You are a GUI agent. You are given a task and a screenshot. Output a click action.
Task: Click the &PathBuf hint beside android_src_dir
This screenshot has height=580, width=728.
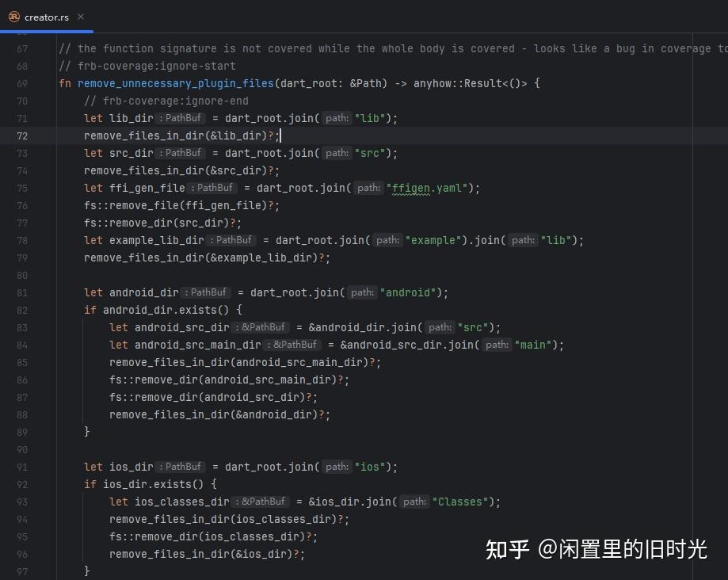[x=261, y=327]
